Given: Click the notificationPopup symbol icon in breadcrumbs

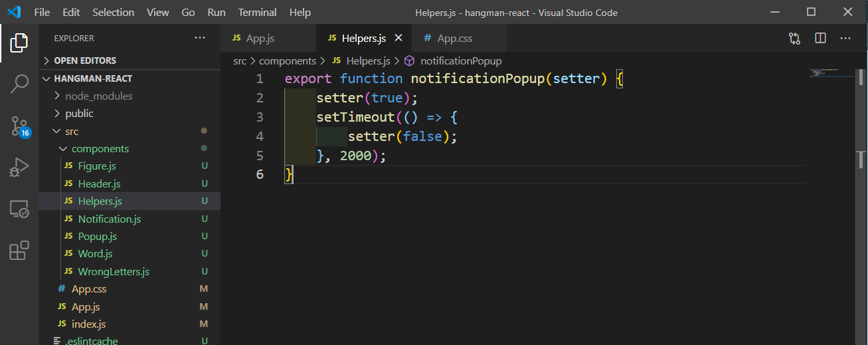Looking at the screenshot, I should pyautogui.click(x=410, y=60).
